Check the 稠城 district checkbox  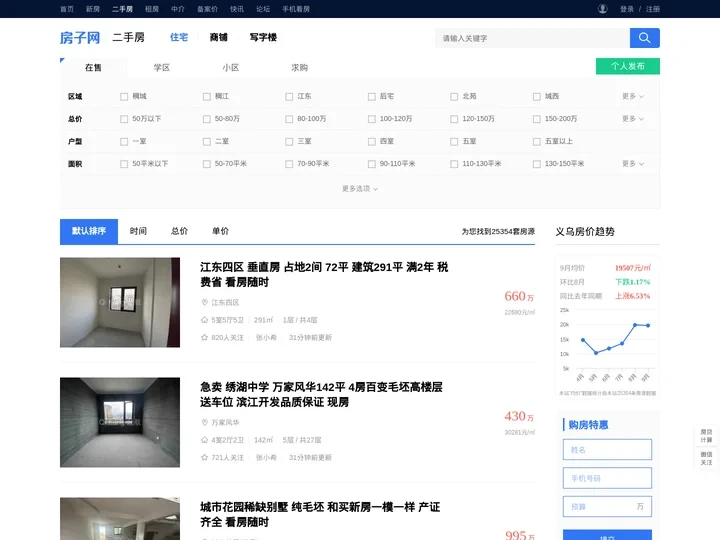click(x=124, y=96)
